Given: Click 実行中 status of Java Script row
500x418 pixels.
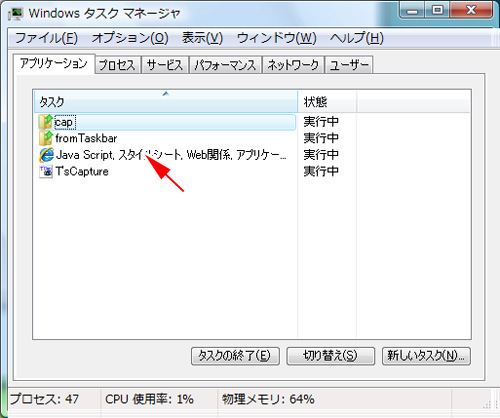Looking at the screenshot, I should (x=321, y=155).
